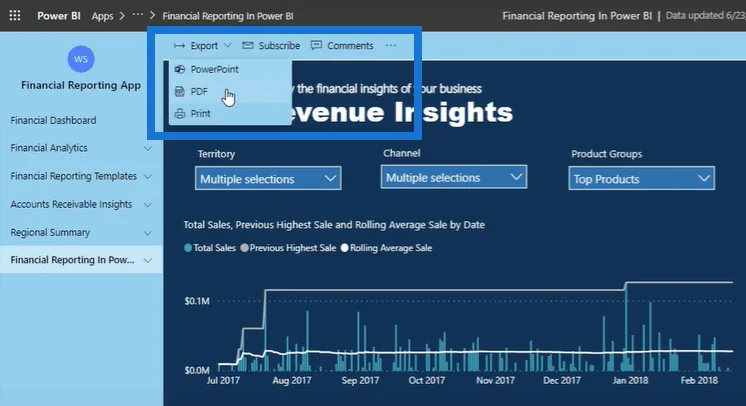746x406 pixels.
Task: Go to the Apps breadcrumb link
Action: point(102,16)
